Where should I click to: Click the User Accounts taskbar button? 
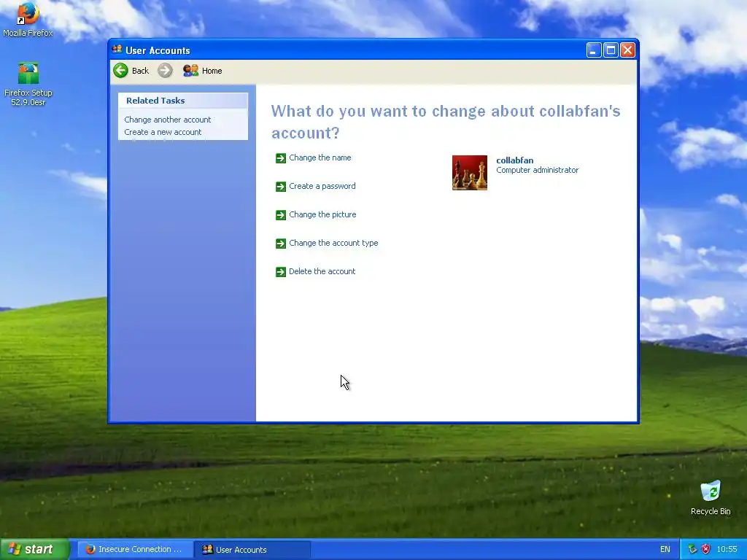252,550
